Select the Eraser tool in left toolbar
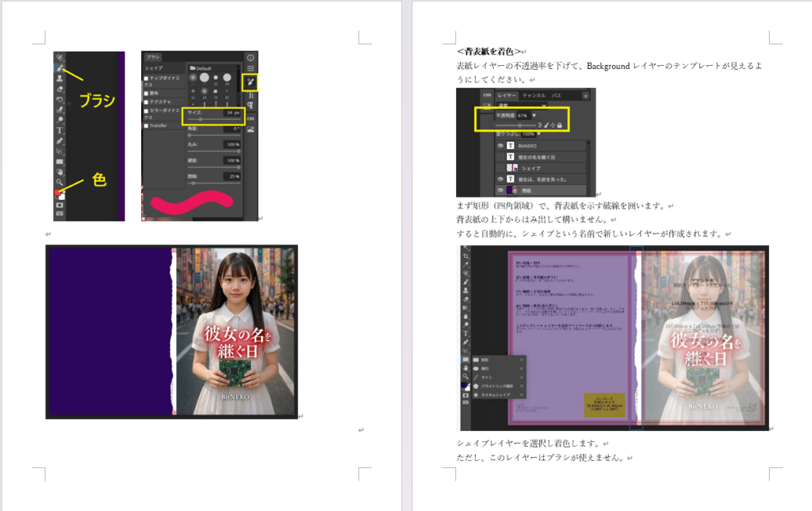 (x=59, y=89)
